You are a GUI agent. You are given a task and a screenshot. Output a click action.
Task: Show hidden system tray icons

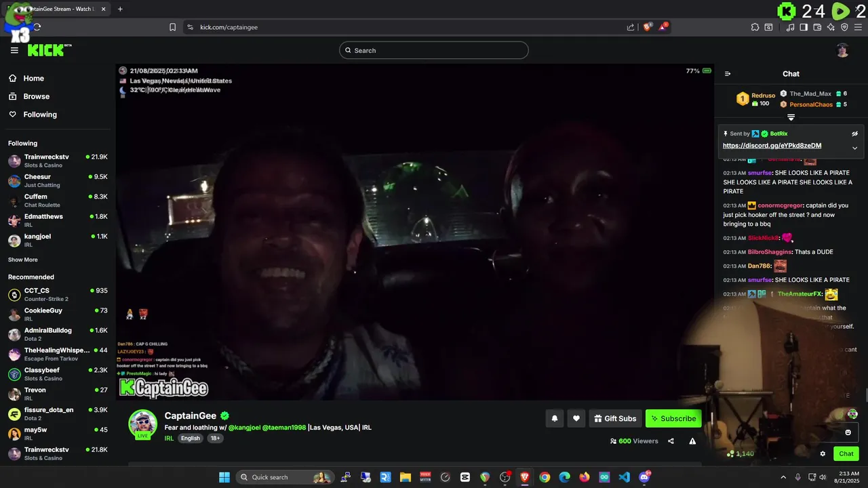[783, 477]
